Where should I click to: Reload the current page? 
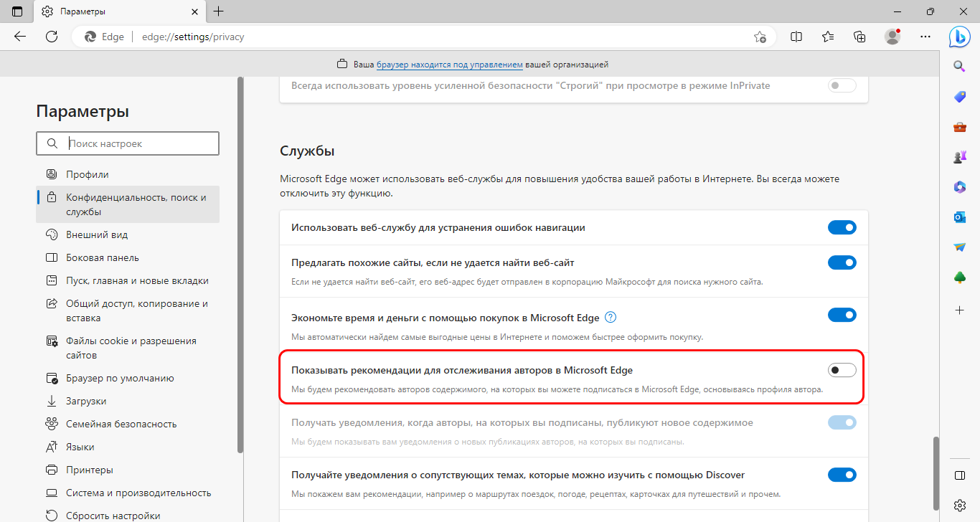click(52, 37)
